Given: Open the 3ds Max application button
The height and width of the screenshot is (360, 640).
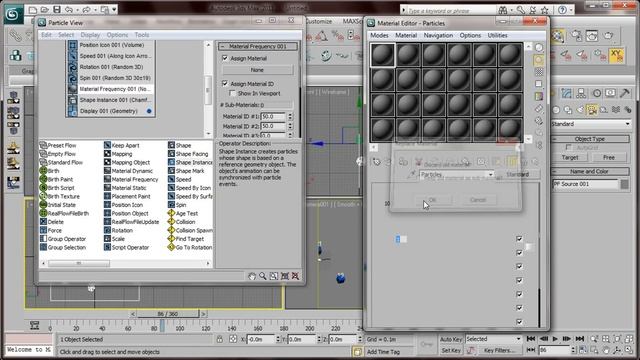Looking at the screenshot, I should point(13,14).
